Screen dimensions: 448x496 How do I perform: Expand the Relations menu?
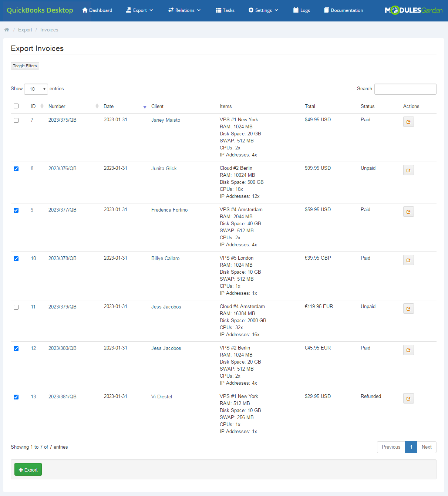[x=184, y=10]
